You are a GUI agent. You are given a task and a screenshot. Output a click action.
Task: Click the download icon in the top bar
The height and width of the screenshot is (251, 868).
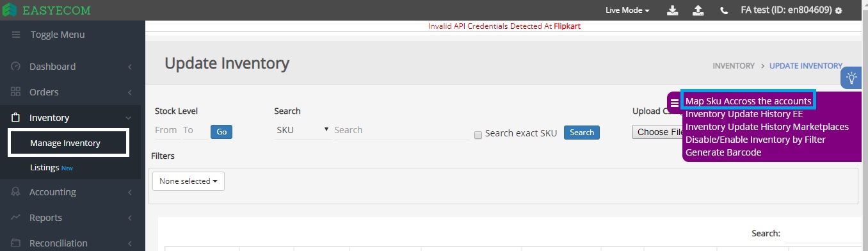click(673, 10)
